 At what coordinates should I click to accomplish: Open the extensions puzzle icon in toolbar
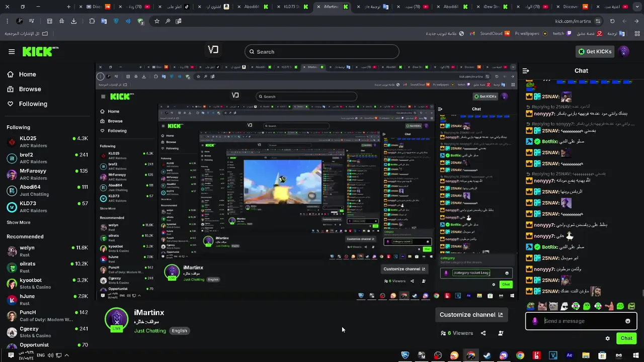pos(92,21)
